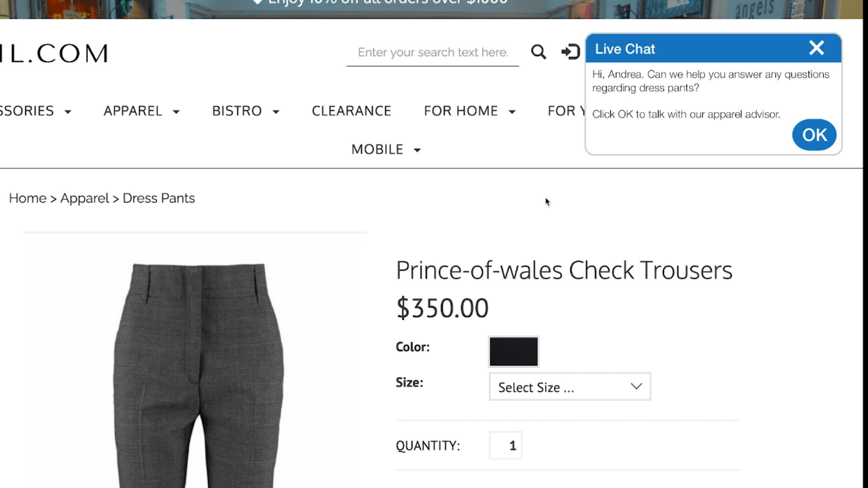The image size is (868, 488).
Task: Open the Dress Pants breadcrumb link
Action: pos(159,198)
